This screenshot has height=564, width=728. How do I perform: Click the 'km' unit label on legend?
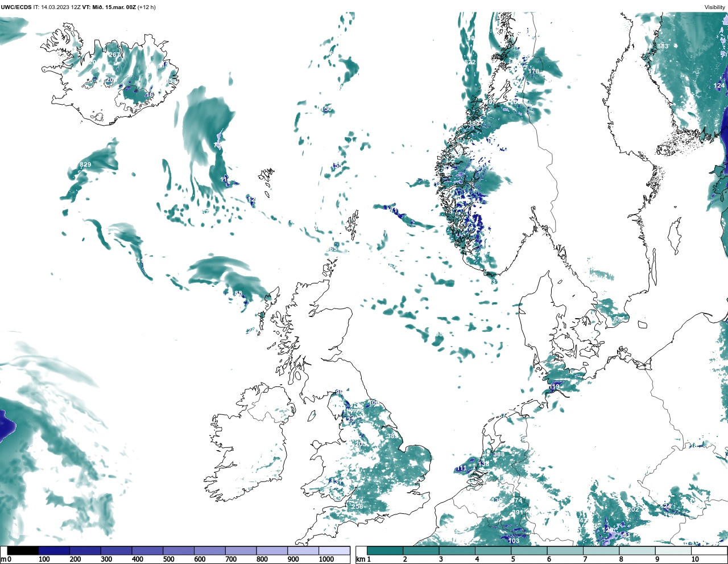361,559
